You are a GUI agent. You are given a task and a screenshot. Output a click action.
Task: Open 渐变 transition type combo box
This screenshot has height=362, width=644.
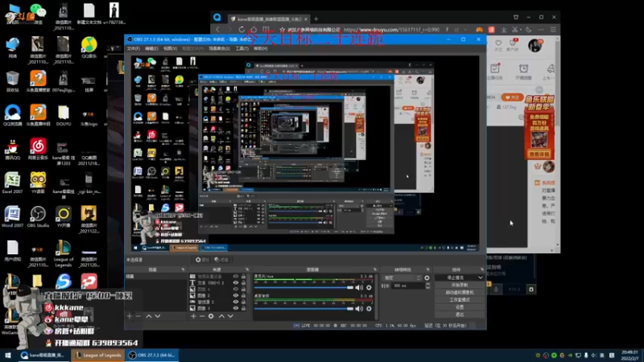(x=402, y=278)
